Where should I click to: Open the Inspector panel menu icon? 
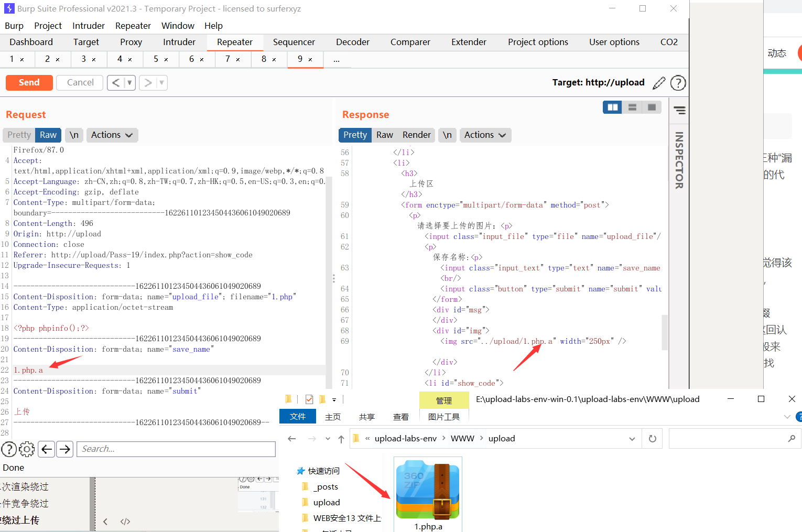679,110
